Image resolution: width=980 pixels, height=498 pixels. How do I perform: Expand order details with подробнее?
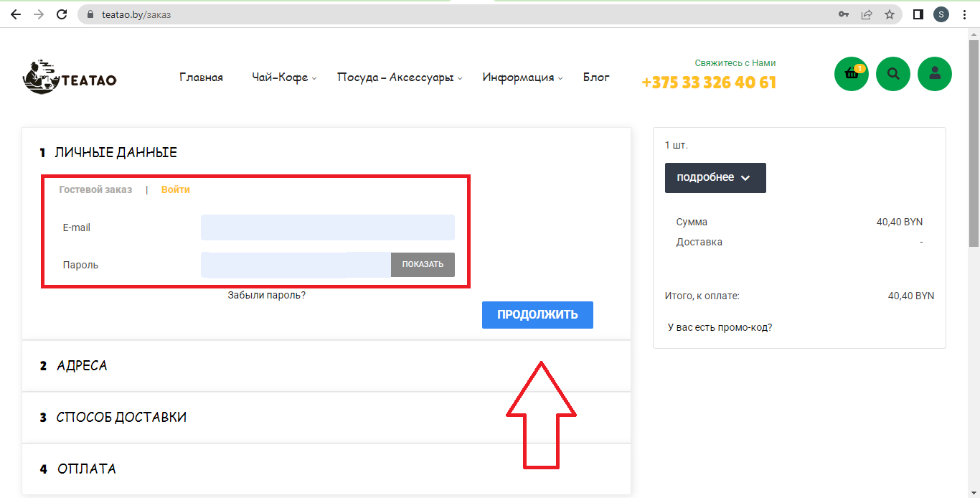tap(715, 178)
